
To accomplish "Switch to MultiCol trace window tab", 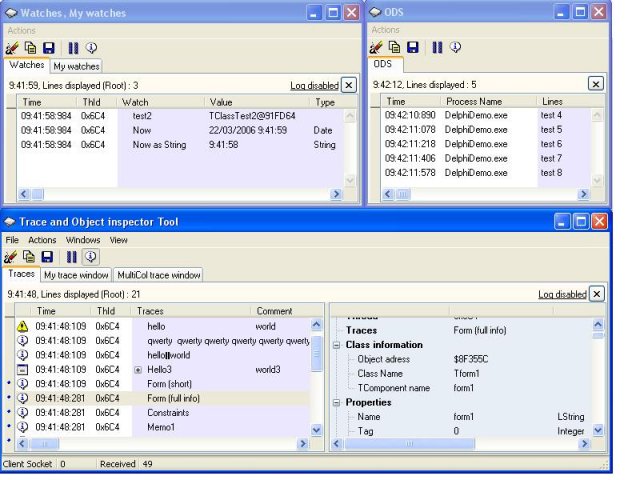I will click(x=159, y=275).
